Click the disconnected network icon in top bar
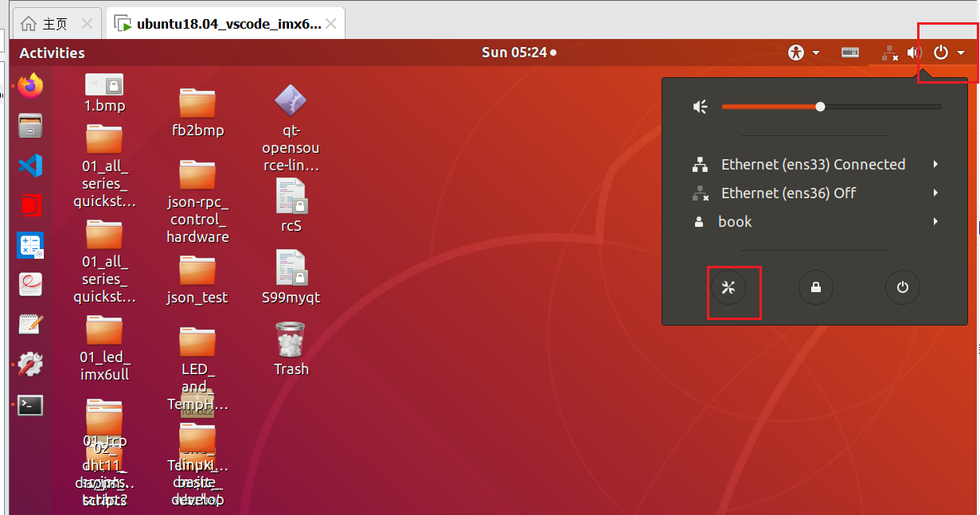The width and height of the screenshot is (980, 515). (890, 53)
